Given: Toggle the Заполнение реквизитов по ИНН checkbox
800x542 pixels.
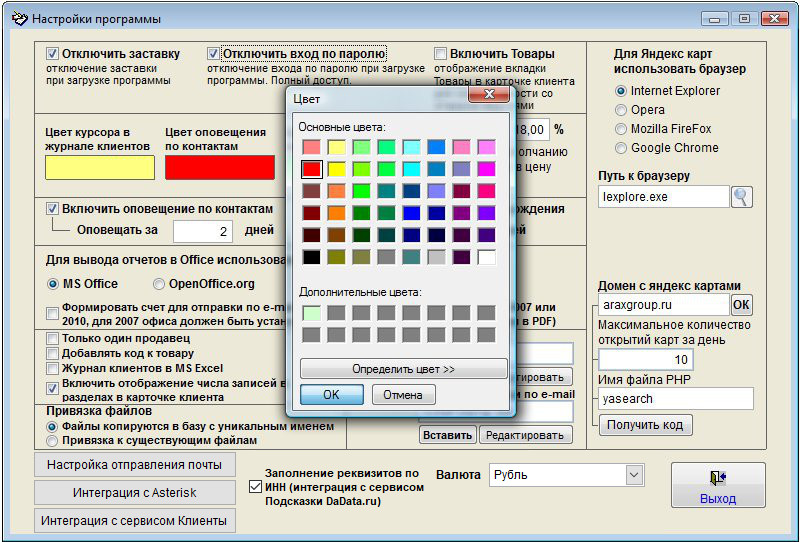Looking at the screenshot, I should coord(254,488).
